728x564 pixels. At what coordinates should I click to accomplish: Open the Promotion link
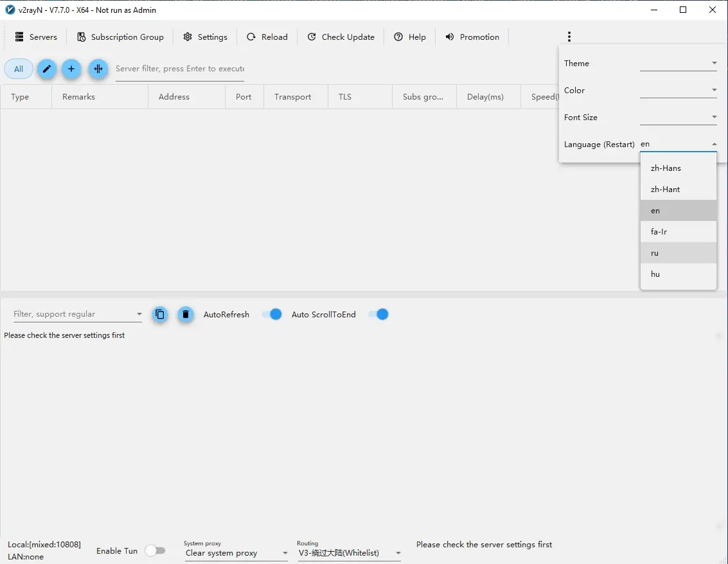coord(472,37)
